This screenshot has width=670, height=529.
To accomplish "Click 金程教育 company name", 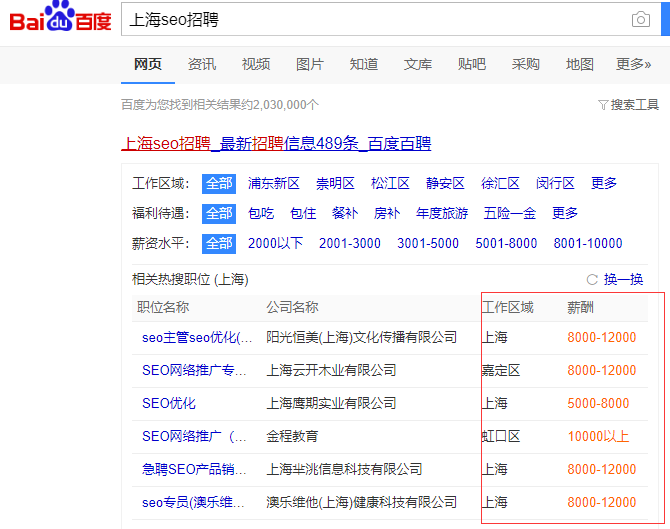I will 293,436.
